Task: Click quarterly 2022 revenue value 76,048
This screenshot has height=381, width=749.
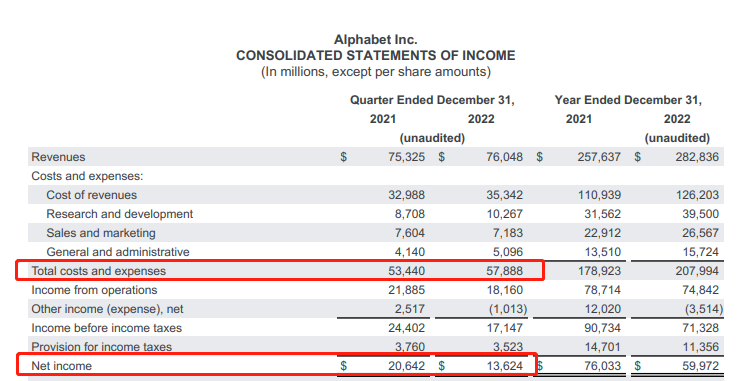Action: pyautogui.click(x=504, y=157)
